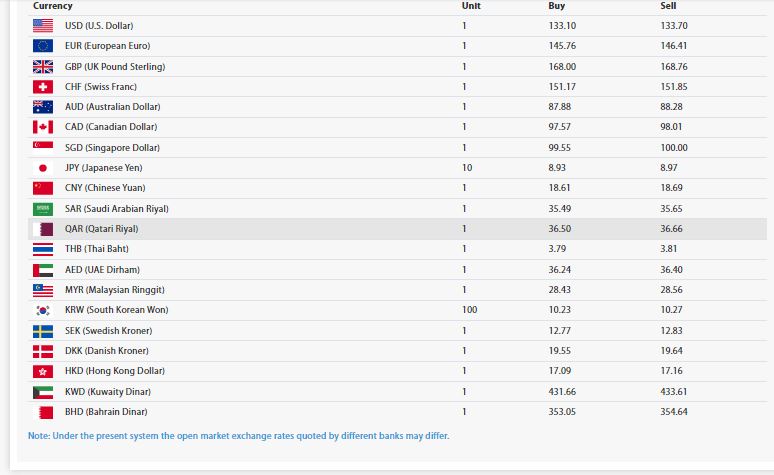Viewport: 774px width, 475px height.
Task: Click the Currency column header
Action: [x=53, y=6]
